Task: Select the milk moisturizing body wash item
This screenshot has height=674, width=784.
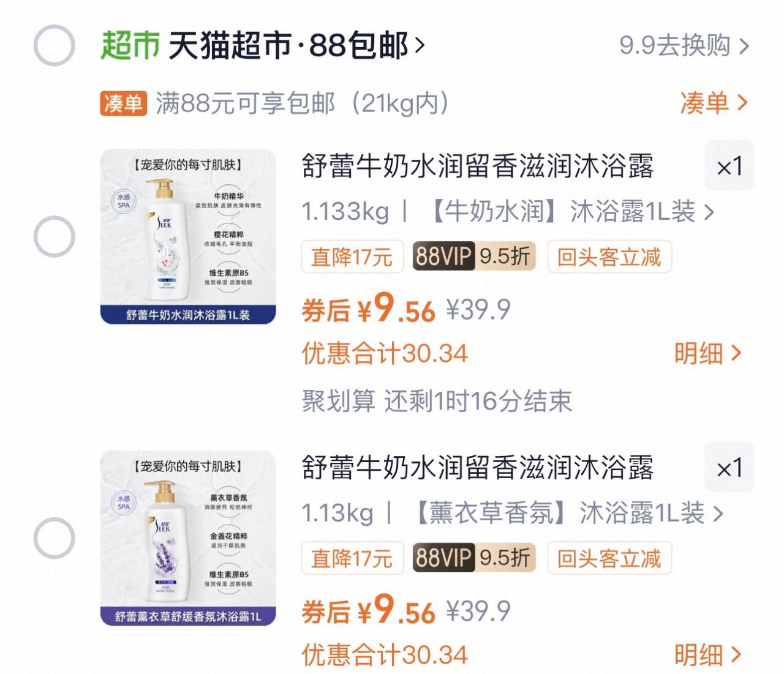Action: 54,236
